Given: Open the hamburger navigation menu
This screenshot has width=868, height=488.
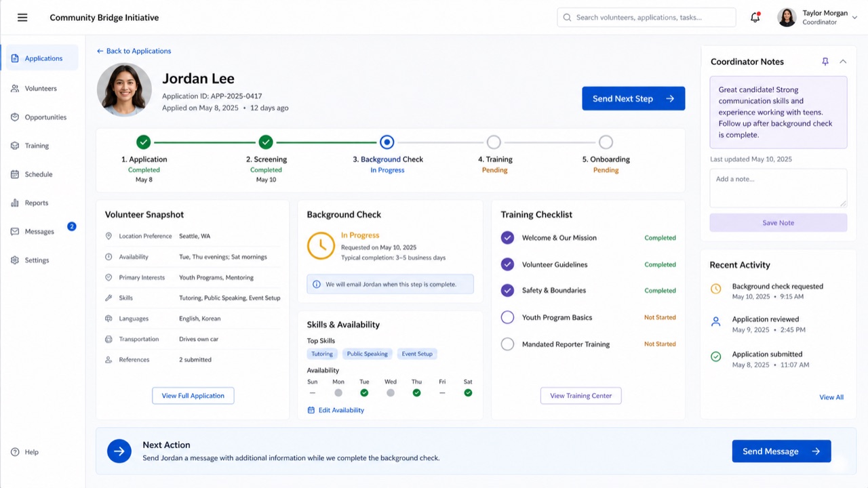Looking at the screenshot, I should (x=22, y=18).
